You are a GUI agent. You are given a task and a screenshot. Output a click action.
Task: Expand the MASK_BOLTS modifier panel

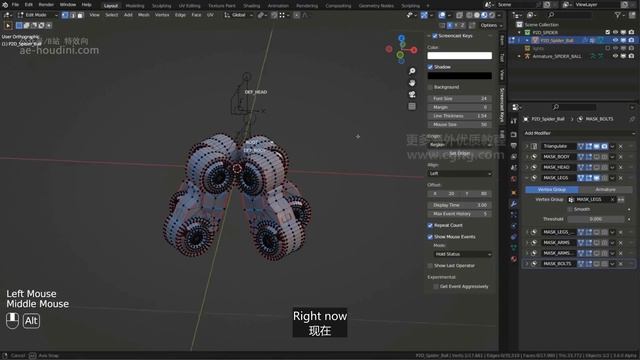click(x=527, y=264)
